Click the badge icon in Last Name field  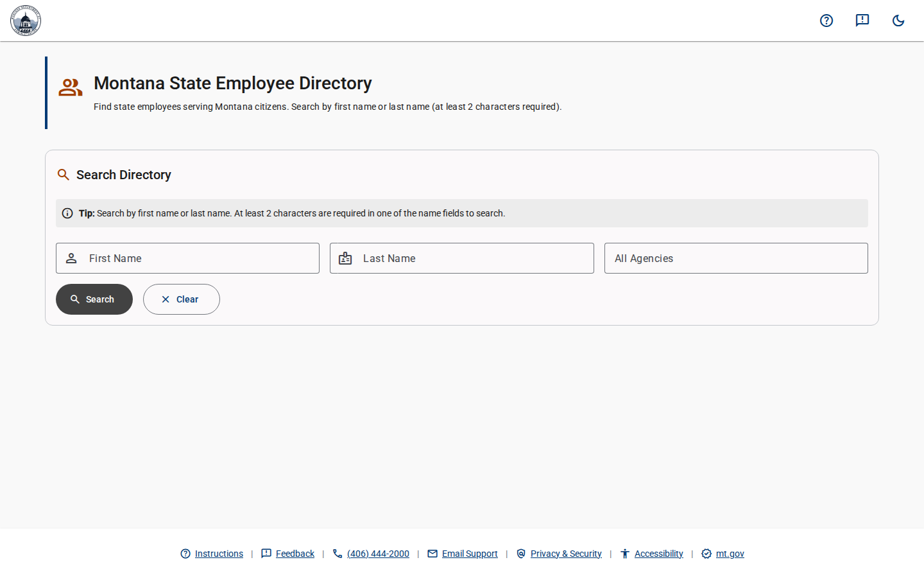coord(345,258)
